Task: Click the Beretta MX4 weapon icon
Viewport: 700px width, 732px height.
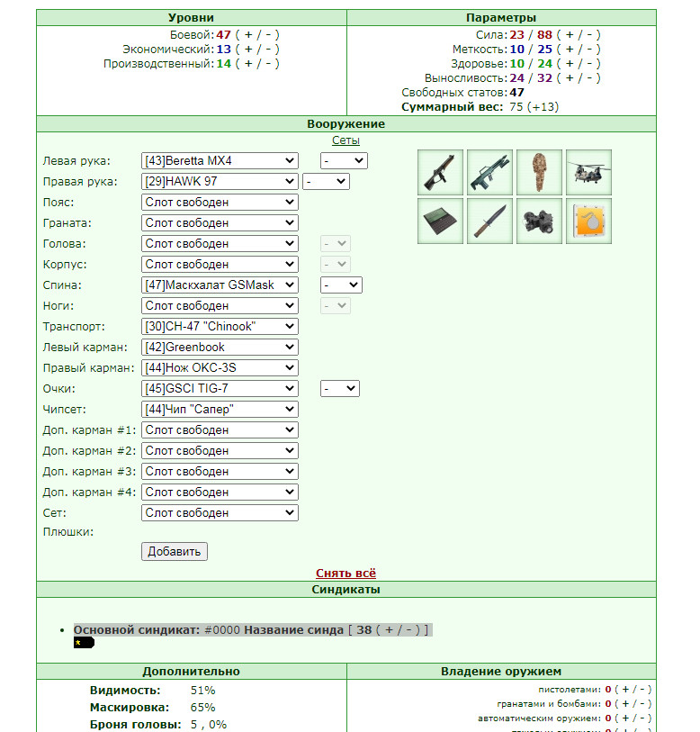Action: 440,172
